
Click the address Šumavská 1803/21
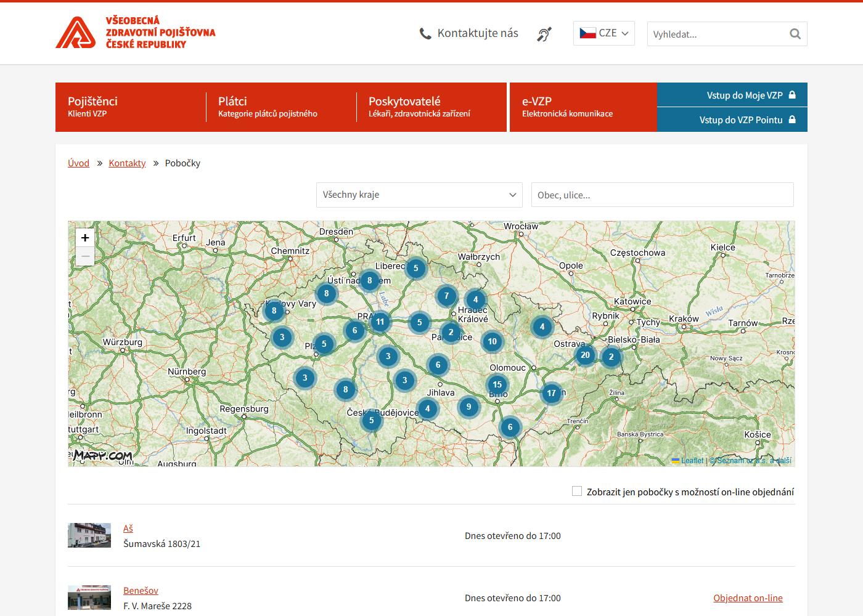click(x=162, y=544)
